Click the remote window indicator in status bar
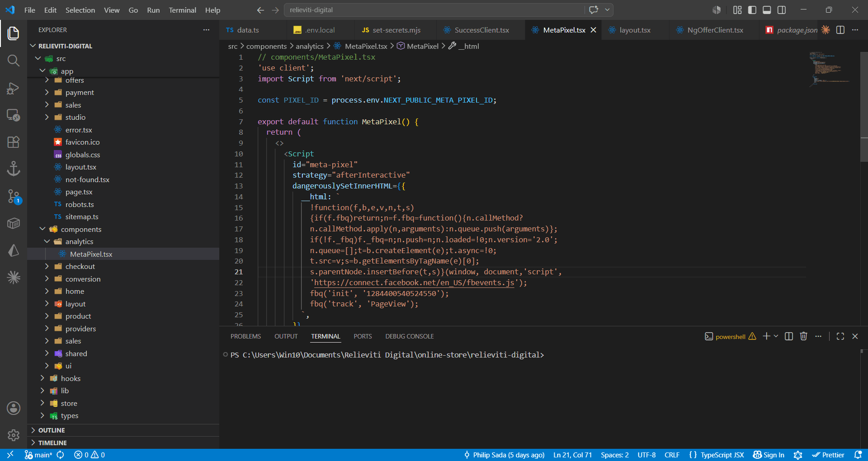 tap(10, 455)
